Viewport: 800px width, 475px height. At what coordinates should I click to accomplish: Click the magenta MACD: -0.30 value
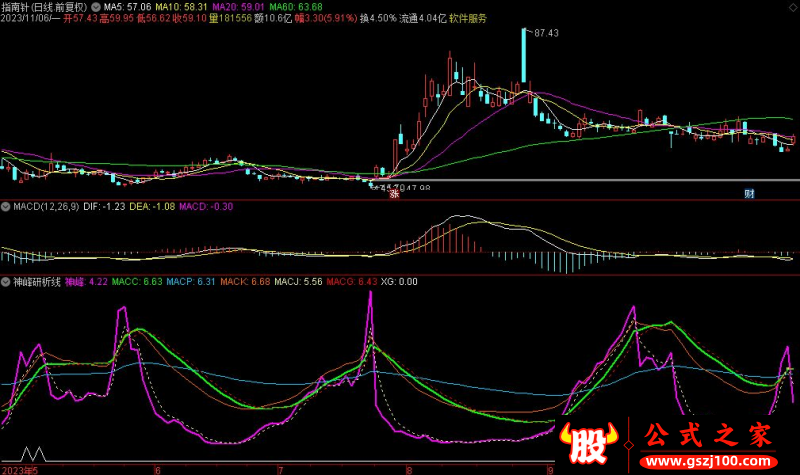[206, 207]
